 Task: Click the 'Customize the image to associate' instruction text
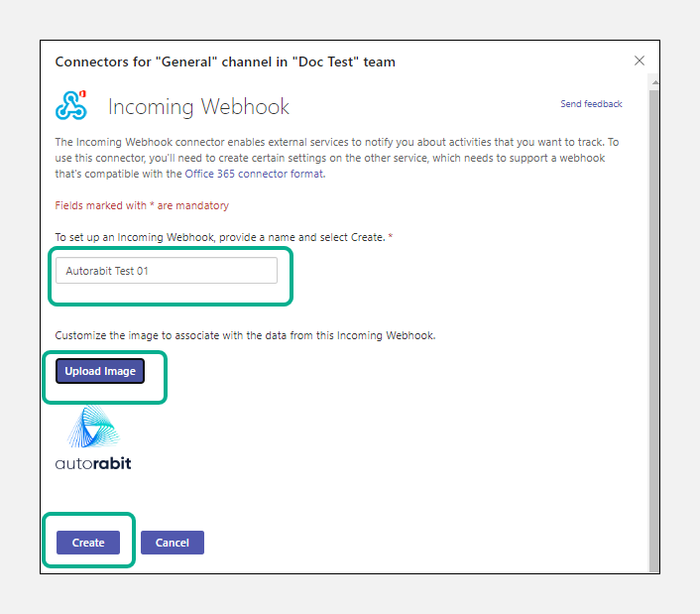(245, 335)
